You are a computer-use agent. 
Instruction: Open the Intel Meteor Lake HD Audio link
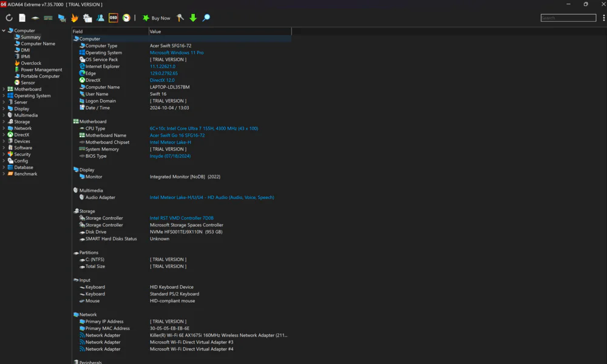(x=212, y=197)
